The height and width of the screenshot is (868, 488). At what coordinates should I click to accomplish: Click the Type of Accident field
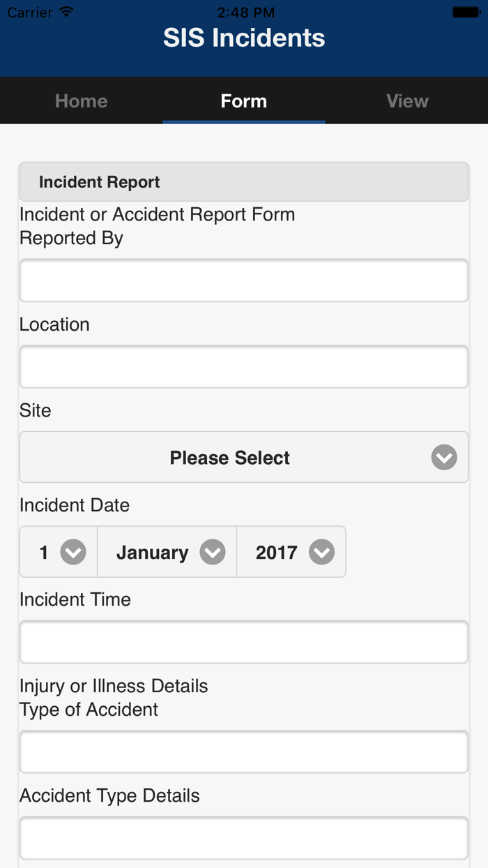(243, 751)
